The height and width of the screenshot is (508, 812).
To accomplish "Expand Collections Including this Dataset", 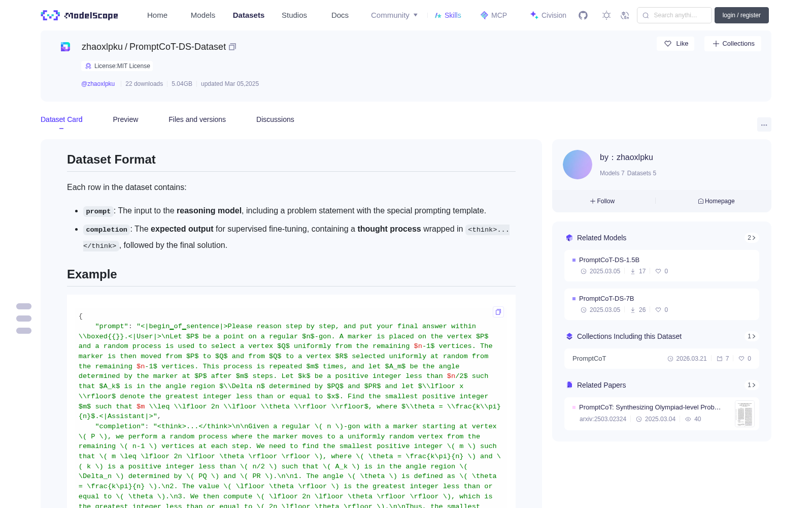I will coord(752,336).
